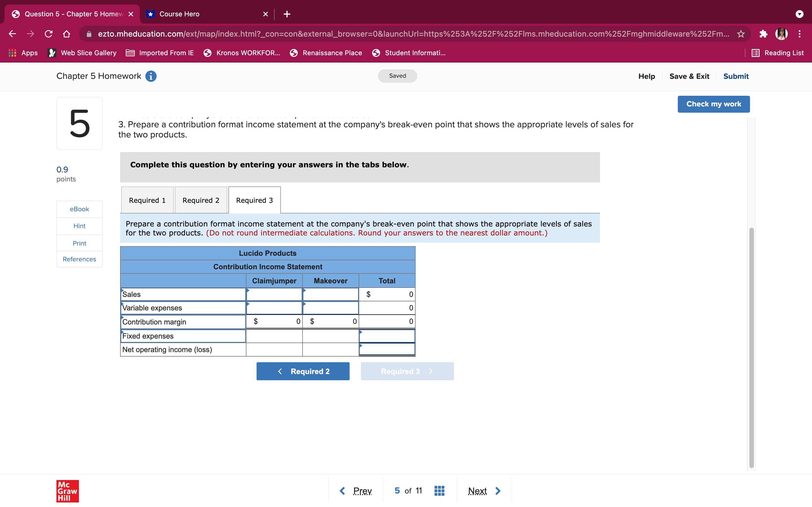
Task: Open the Chrome three-dot menu
Action: (x=800, y=34)
